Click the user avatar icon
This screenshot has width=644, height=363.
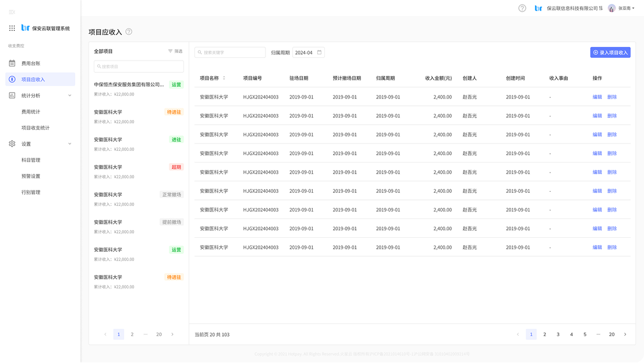[x=611, y=8]
